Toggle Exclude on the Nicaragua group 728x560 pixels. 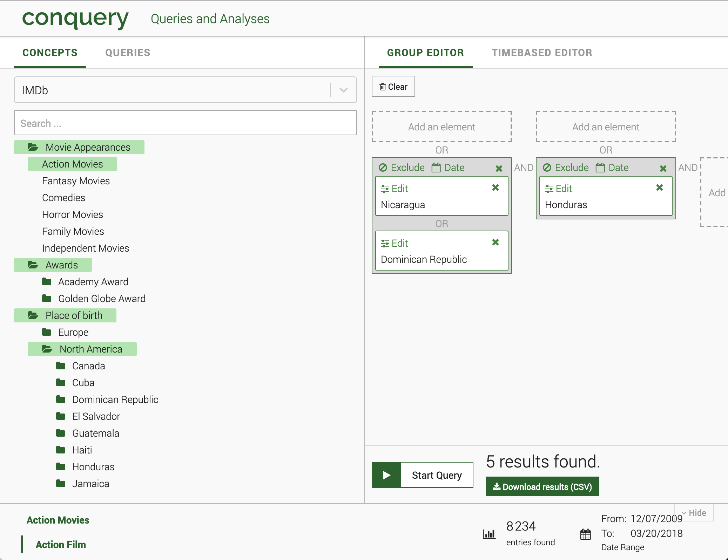coord(402,168)
